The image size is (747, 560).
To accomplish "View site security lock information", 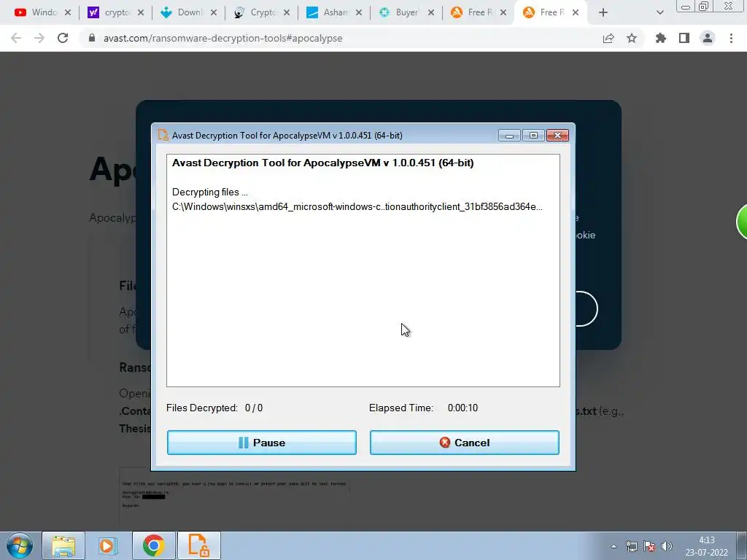I will [x=92, y=38].
